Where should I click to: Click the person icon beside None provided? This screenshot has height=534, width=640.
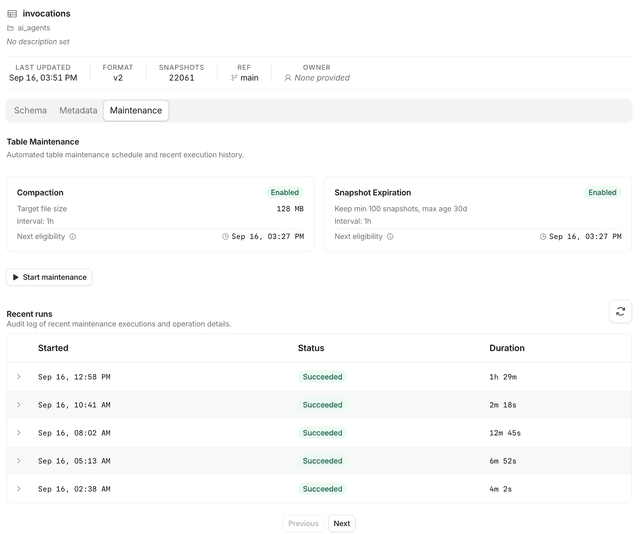(288, 78)
